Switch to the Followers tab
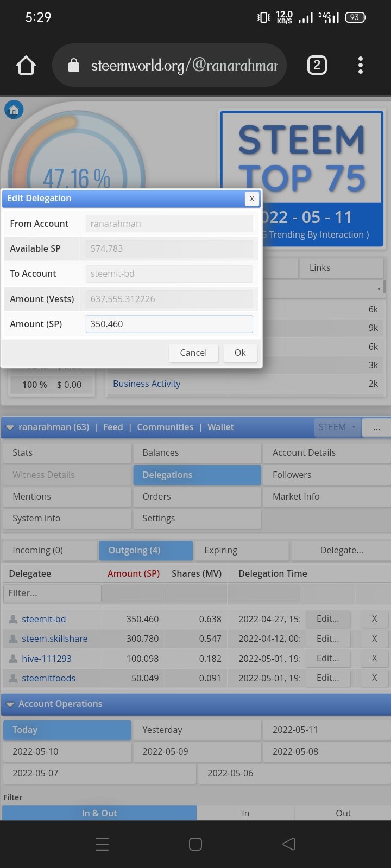 (327, 475)
